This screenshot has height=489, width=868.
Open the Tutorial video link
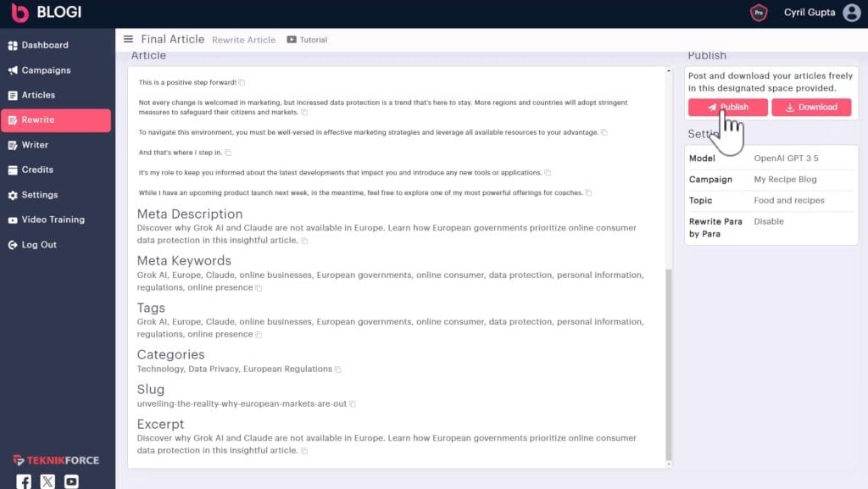pos(307,40)
